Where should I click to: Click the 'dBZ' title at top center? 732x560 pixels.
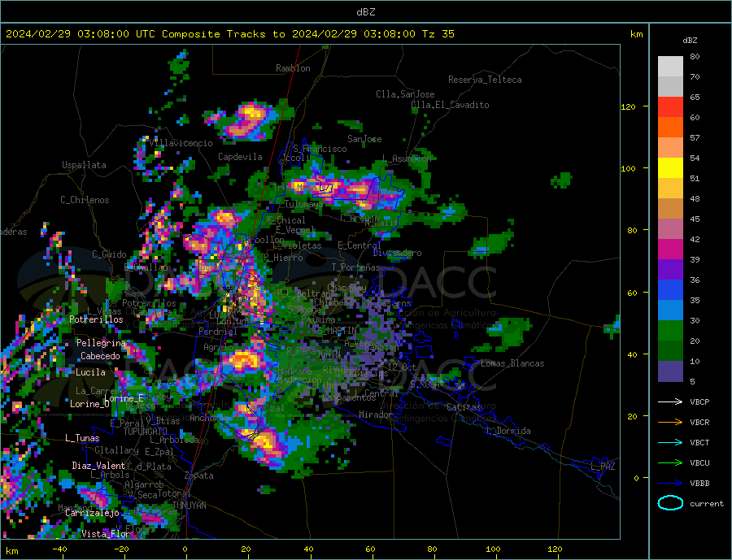click(x=365, y=12)
